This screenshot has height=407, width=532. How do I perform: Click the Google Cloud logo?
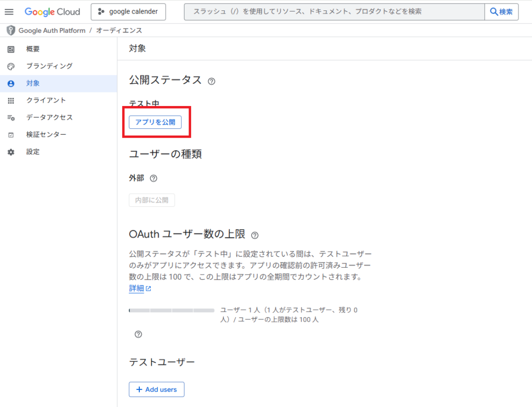click(52, 11)
